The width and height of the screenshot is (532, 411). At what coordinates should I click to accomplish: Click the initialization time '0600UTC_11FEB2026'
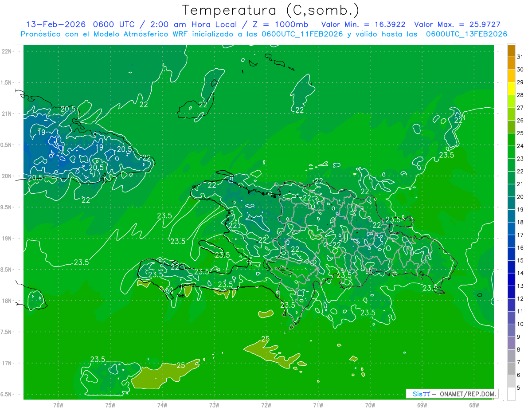[302, 34]
